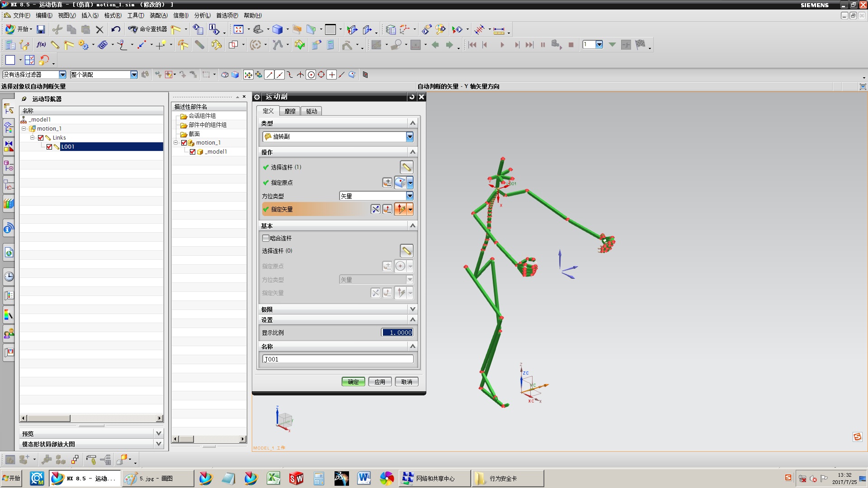Click the Play animation control
This screenshot has height=488, width=868.
(502, 45)
